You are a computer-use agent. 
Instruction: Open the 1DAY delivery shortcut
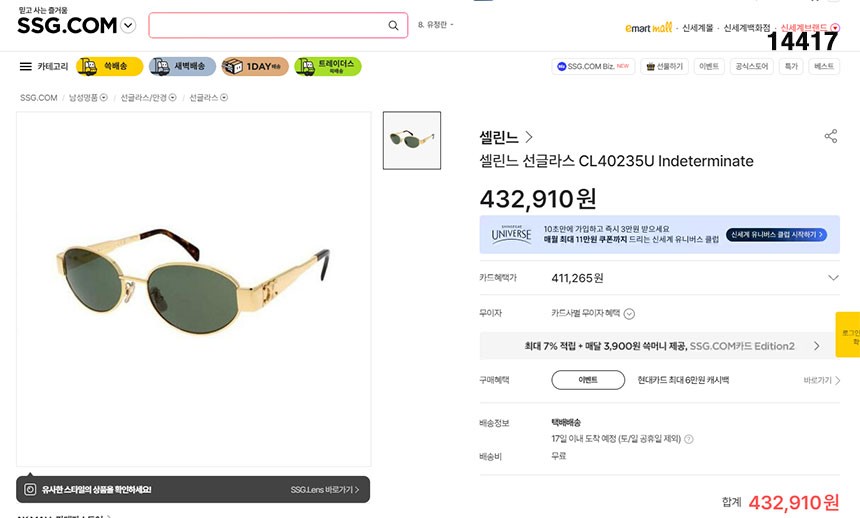[x=255, y=67]
